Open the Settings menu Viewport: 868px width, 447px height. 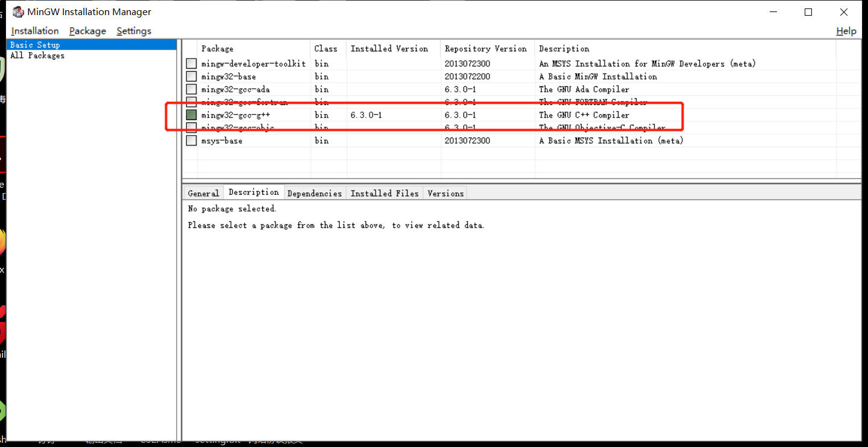point(134,31)
